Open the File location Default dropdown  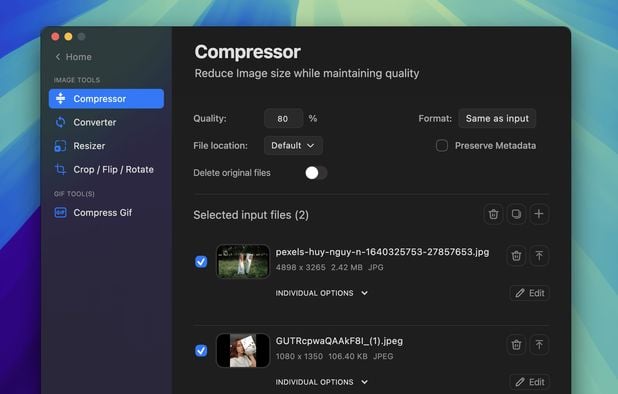293,146
